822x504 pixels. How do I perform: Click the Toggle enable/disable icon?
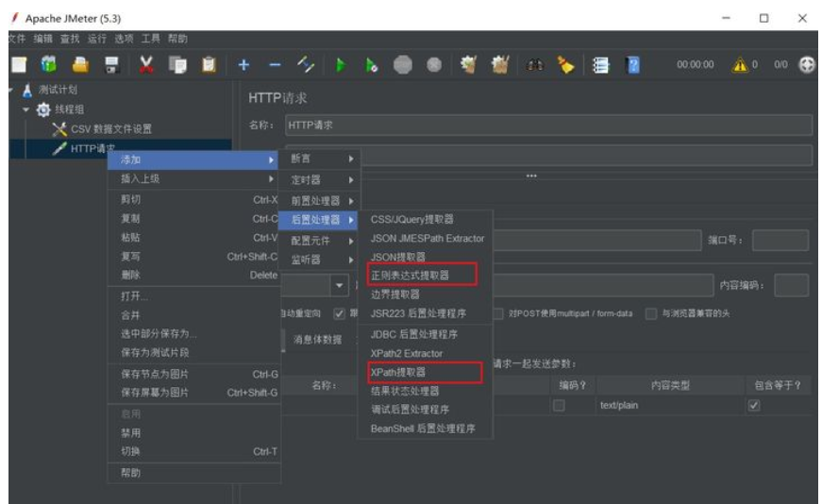[x=306, y=64]
